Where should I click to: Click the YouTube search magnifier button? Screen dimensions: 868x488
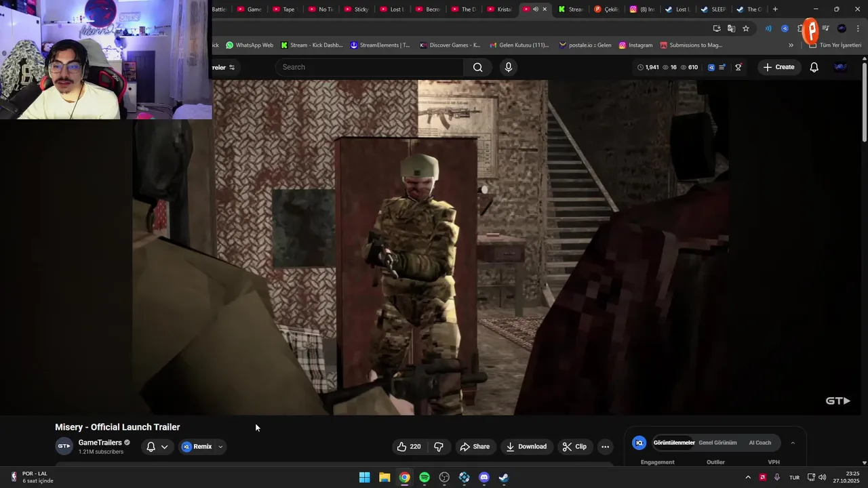(x=478, y=67)
